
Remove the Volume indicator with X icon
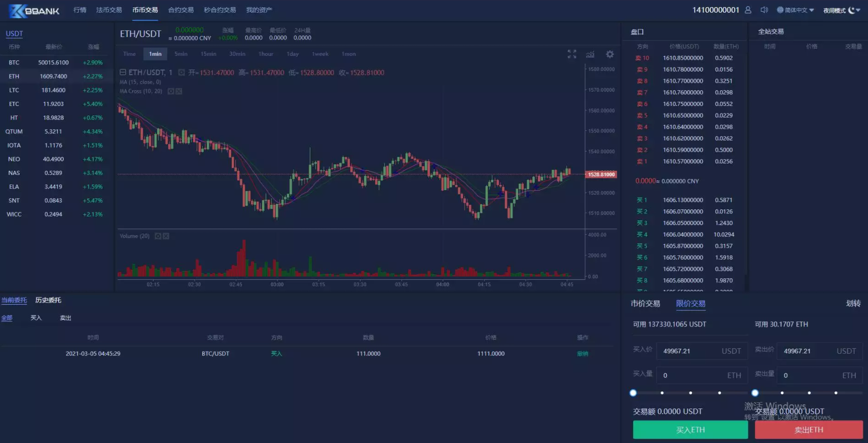tap(166, 236)
